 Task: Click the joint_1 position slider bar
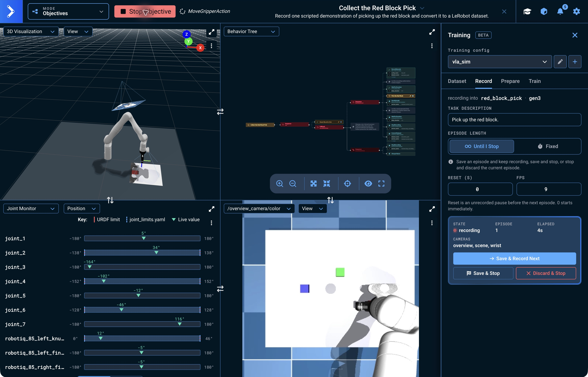point(142,239)
